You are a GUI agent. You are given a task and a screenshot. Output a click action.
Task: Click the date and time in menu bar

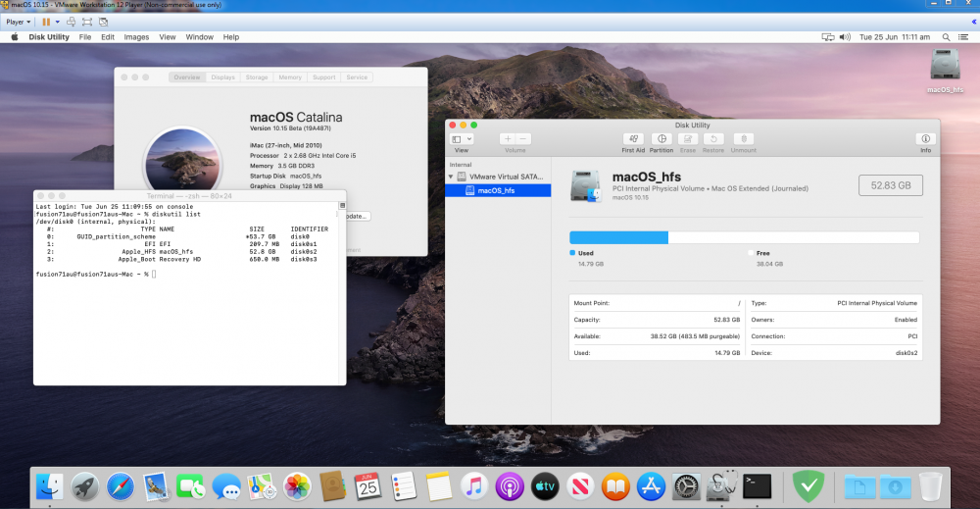(895, 37)
